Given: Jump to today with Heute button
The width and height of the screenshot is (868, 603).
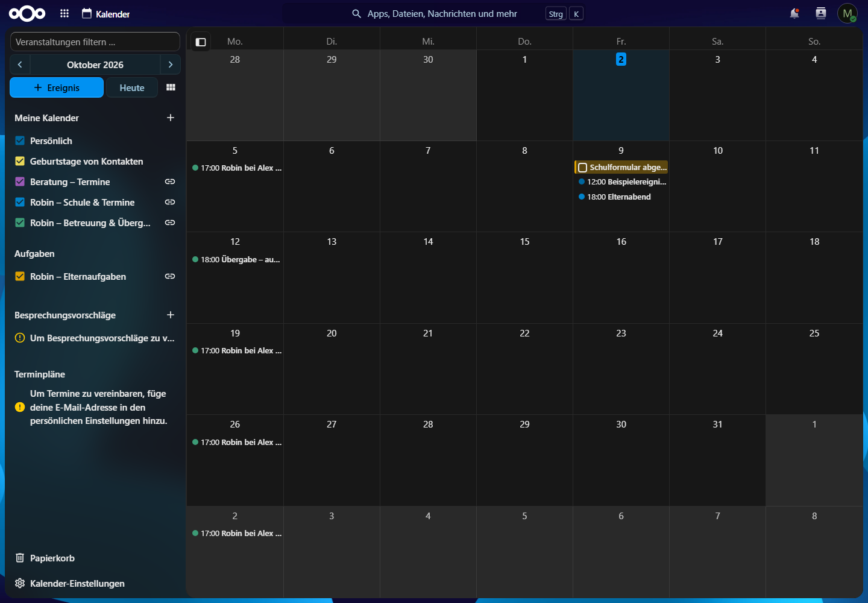Looking at the screenshot, I should [x=132, y=87].
